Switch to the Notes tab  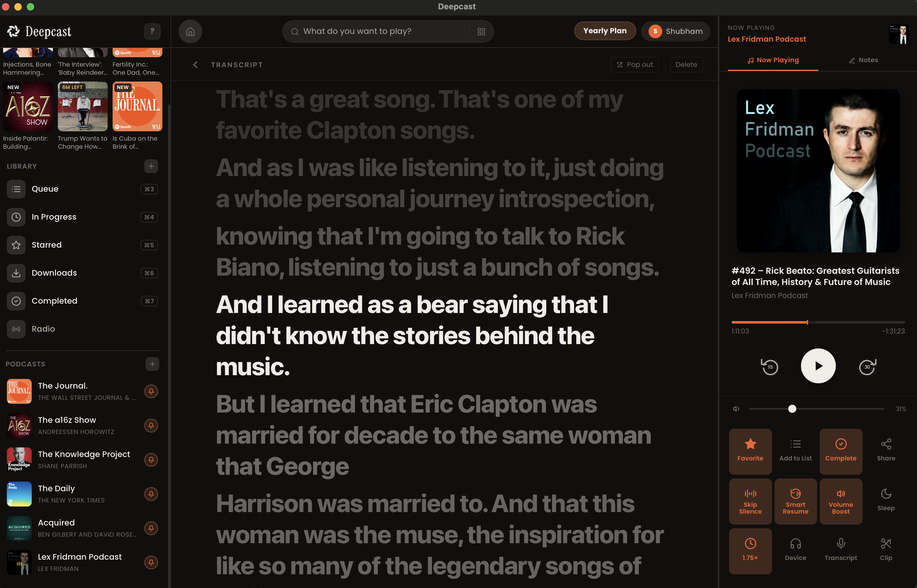pos(863,60)
